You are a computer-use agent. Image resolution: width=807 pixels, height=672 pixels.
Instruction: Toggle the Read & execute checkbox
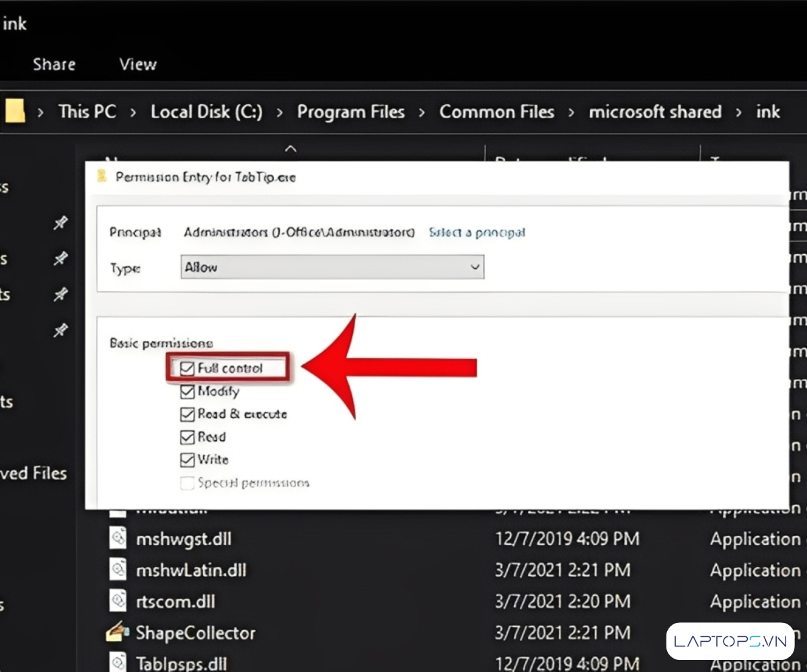tap(187, 414)
